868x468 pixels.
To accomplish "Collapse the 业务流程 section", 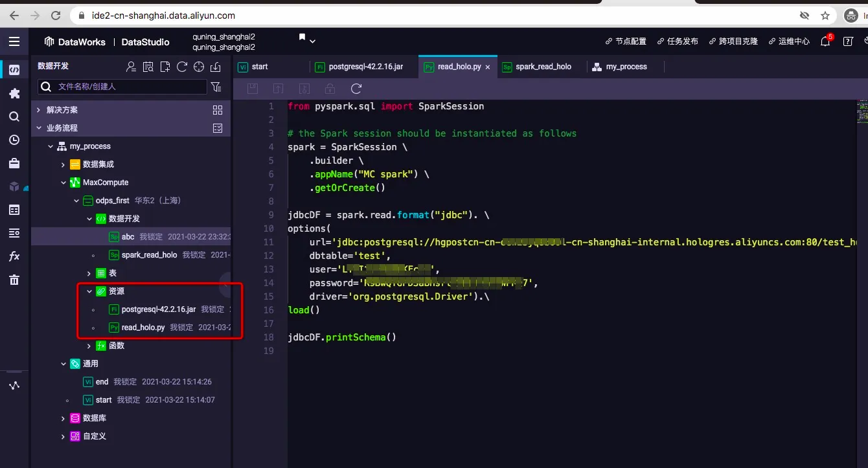I will (x=39, y=128).
